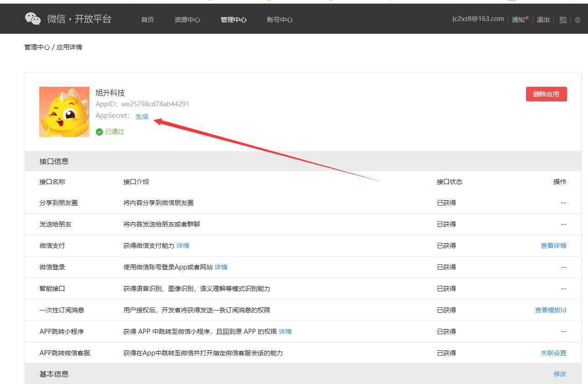Select the APP跳转微信客服 interface name
Screen dimensions: 588x384
tap(65, 353)
